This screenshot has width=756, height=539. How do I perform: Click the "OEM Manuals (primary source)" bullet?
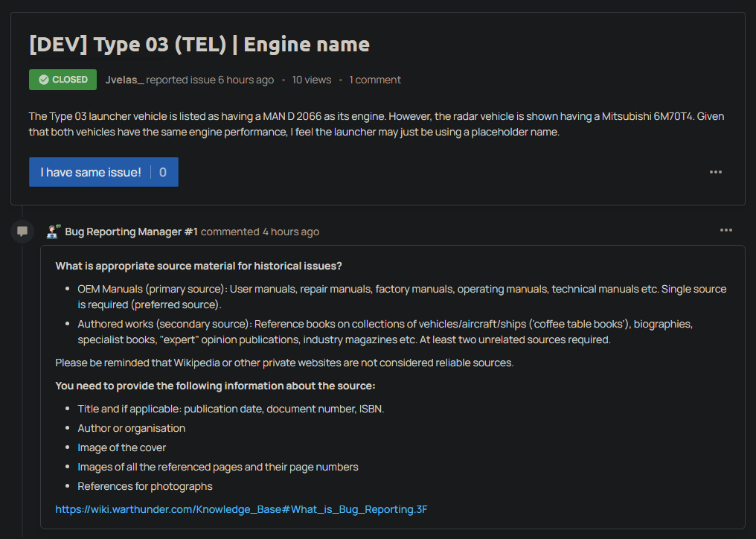point(402,296)
